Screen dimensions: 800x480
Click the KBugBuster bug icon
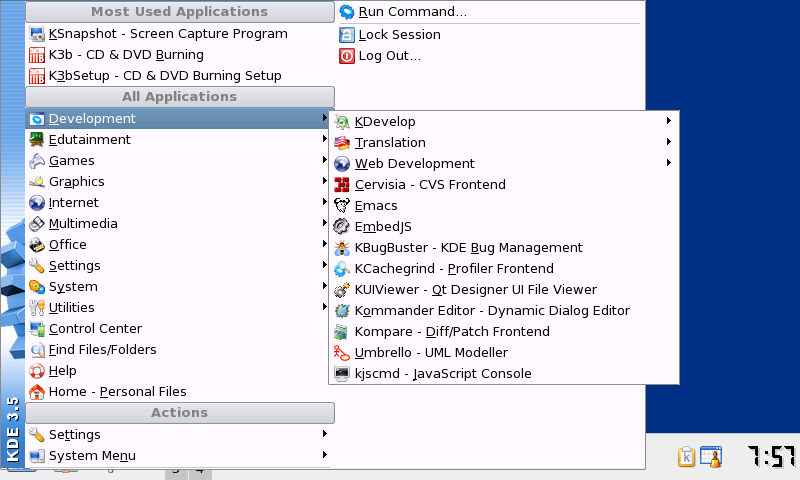[x=341, y=248]
